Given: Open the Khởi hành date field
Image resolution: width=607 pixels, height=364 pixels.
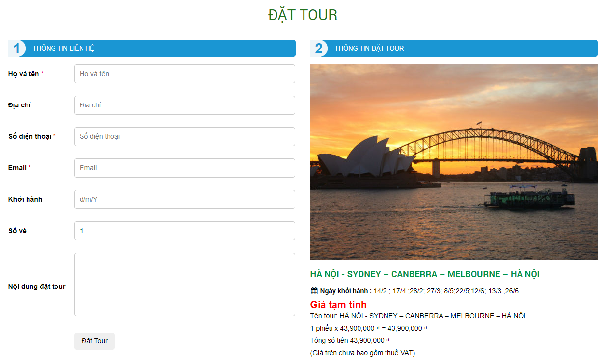Looking at the screenshot, I should click(185, 199).
